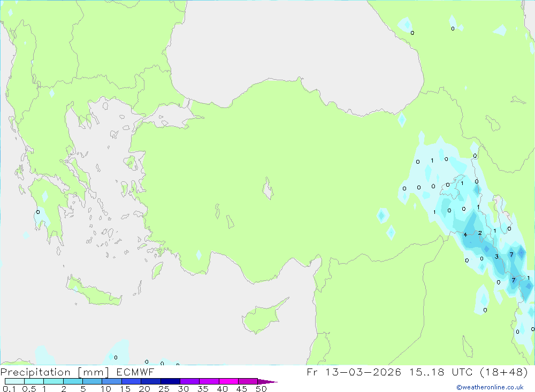Select the 5–10 mm legend color swatch

[93, 381]
